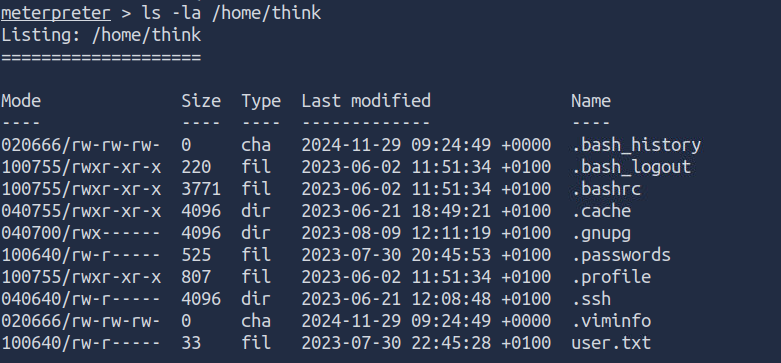The image size is (781, 363).
Task: Click the 100640/rw-r----- mode of .passwords
Action: pyautogui.click(x=81, y=255)
